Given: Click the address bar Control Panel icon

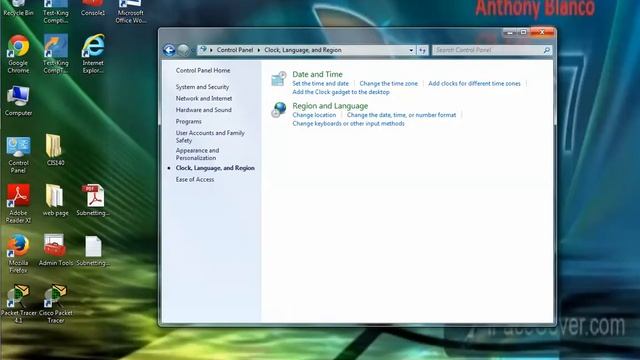Looking at the screenshot, I should coord(203,50).
